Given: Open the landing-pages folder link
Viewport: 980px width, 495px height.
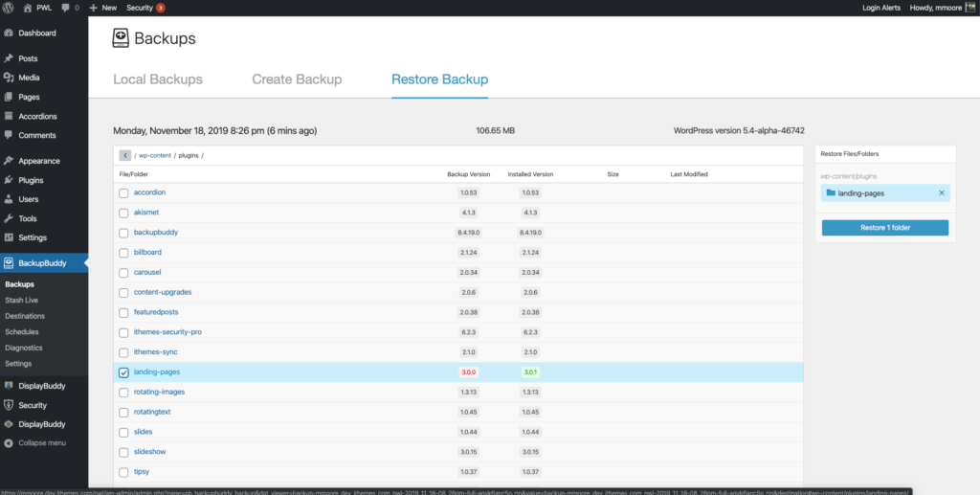Looking at the screenshot, I should pyautogui.click(x=157, y=371).
